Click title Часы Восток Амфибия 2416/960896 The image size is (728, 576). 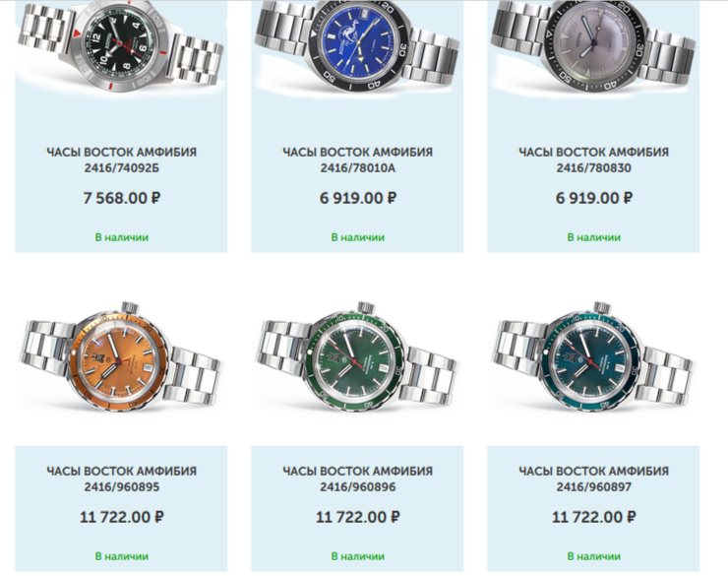pyautogui.click(x=357, y=479)
